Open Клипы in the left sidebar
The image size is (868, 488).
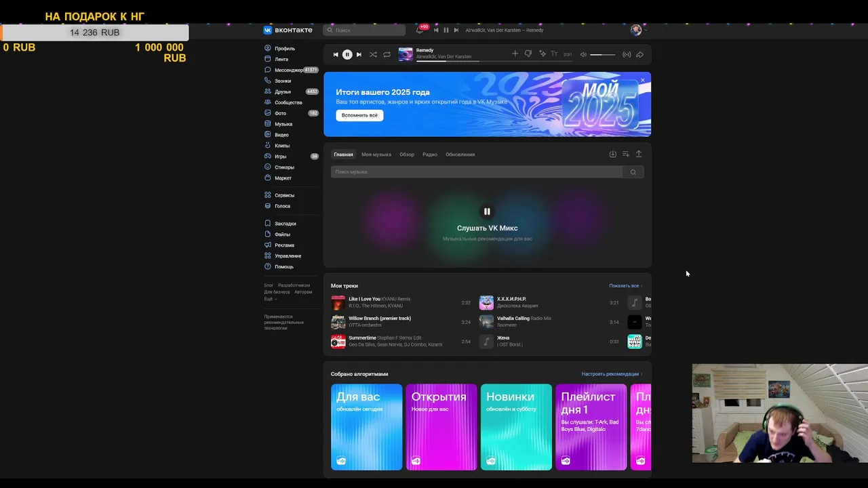pyautogui.click(x=277, y=146)
